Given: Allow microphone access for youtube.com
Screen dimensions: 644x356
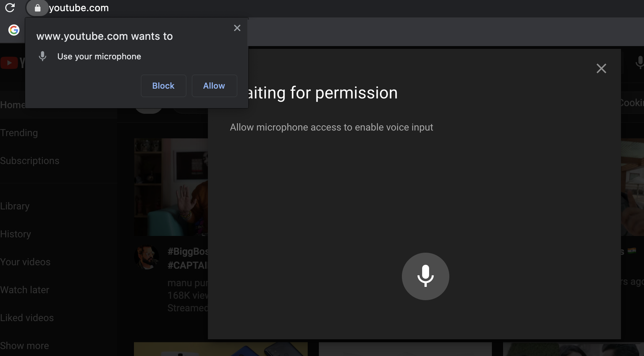Looking at the screenshot, I should 214,86.
